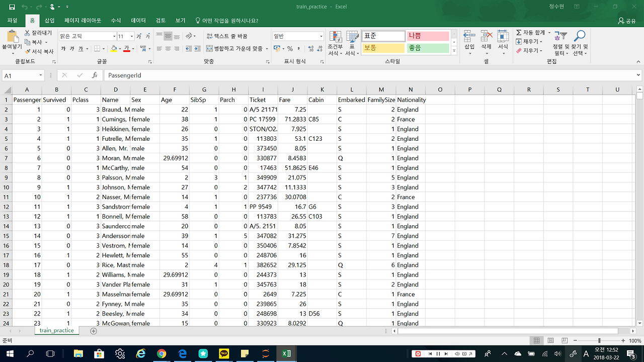The height and width of the screenshot is (362, 644).
Task: Open Conditional Formatting (조건부 서식)
Action: (x=335, y=43)
